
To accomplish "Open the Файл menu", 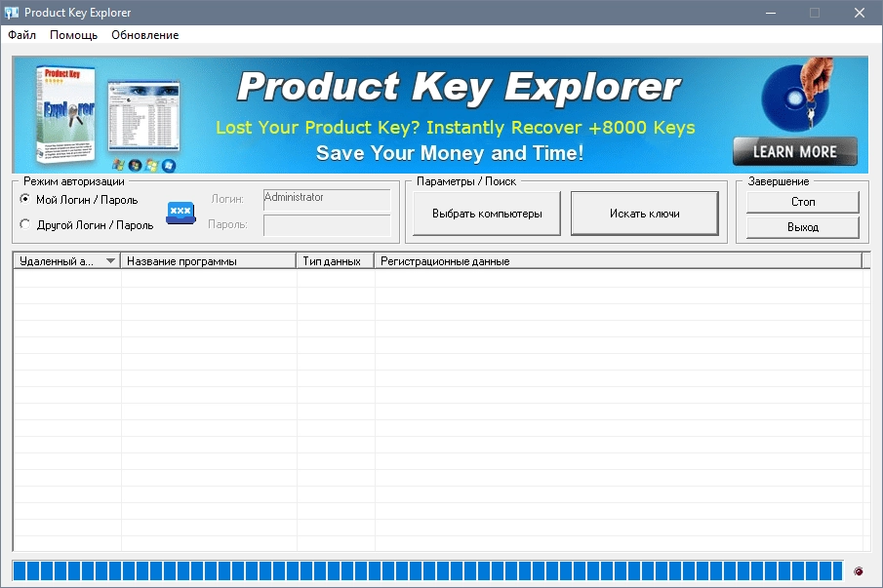I will tap(22, 35).
